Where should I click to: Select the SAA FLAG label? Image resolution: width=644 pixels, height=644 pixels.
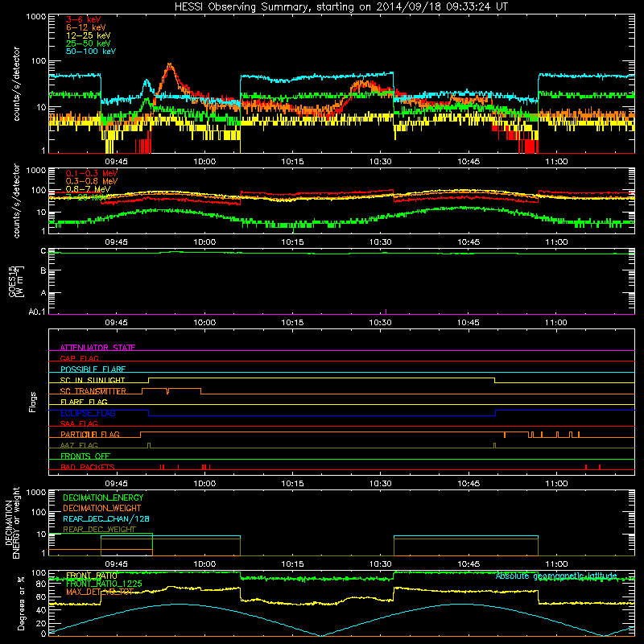point(79,423)
